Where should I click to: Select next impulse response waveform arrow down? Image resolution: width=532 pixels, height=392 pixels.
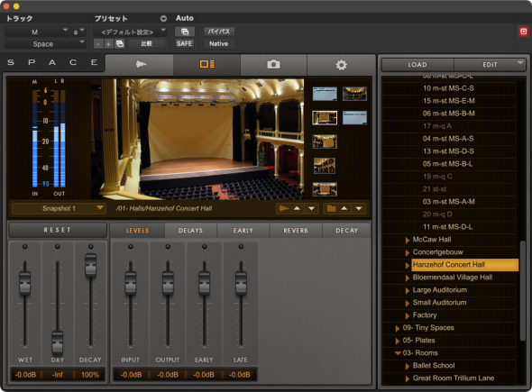point(311,208)
